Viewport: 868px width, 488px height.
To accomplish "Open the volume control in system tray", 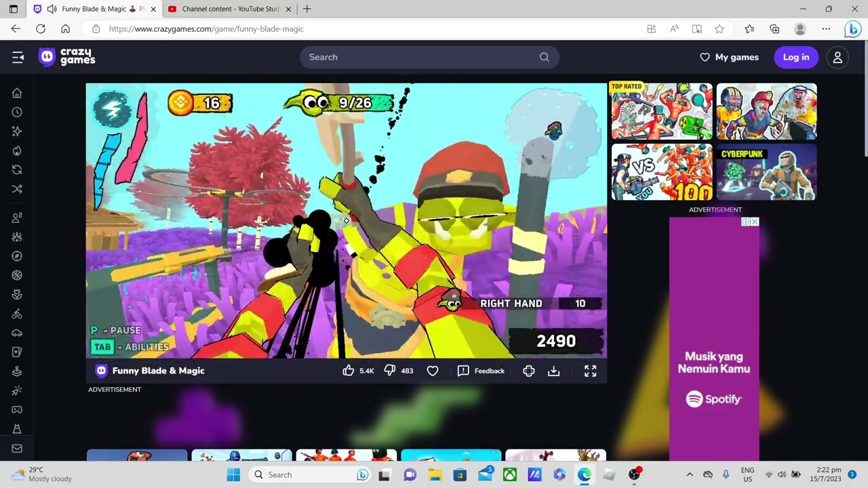I will 782,474.
